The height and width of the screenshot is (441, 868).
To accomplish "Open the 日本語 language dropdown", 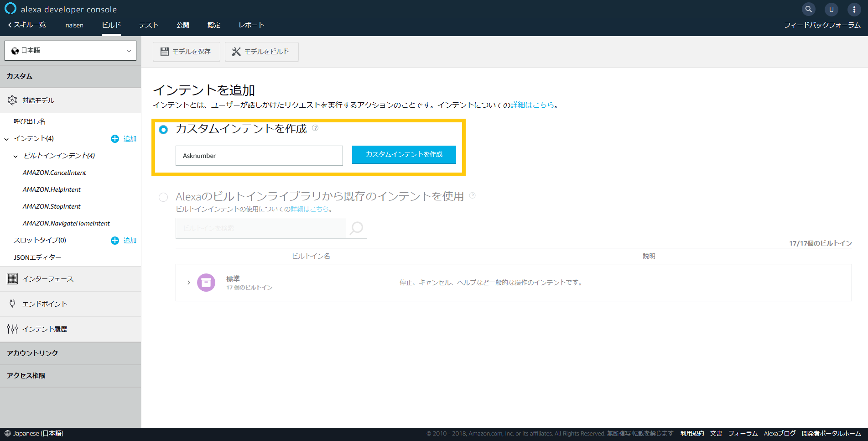I will pos(71,51).
